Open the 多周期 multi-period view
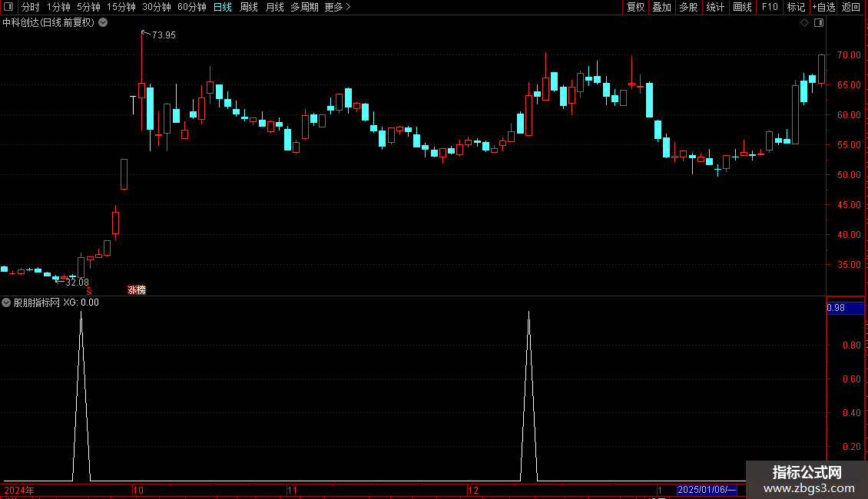 click(x=304, y=7)
